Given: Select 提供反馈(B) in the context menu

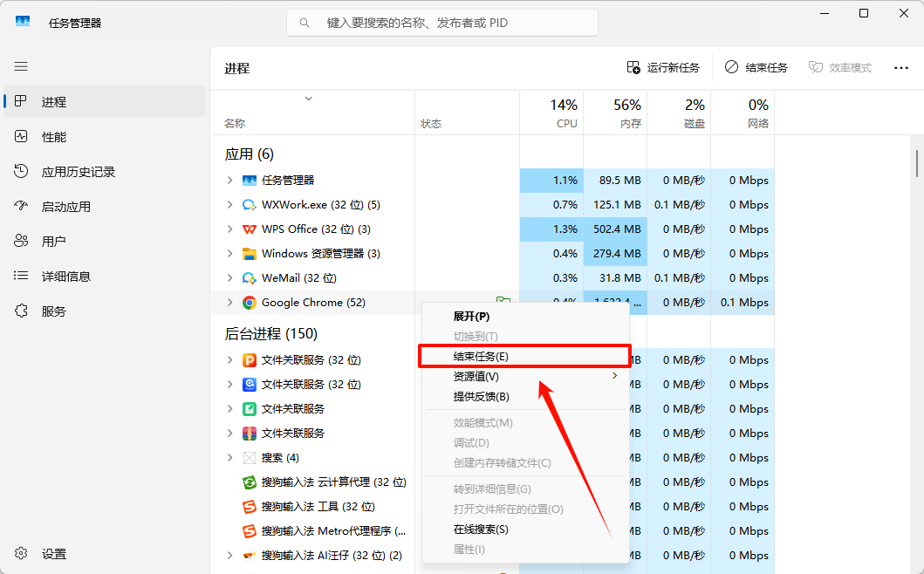Looking at the screenshot, I should coord(524,397).
